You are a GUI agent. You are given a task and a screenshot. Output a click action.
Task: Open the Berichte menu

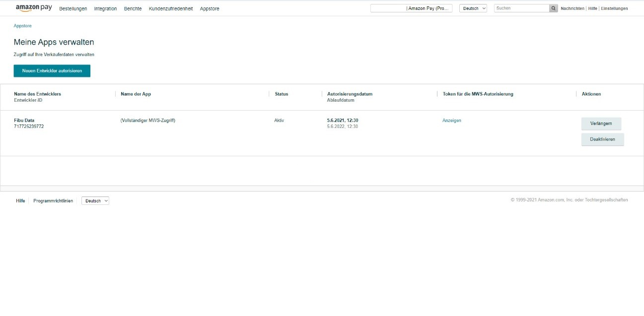[133, 9]
